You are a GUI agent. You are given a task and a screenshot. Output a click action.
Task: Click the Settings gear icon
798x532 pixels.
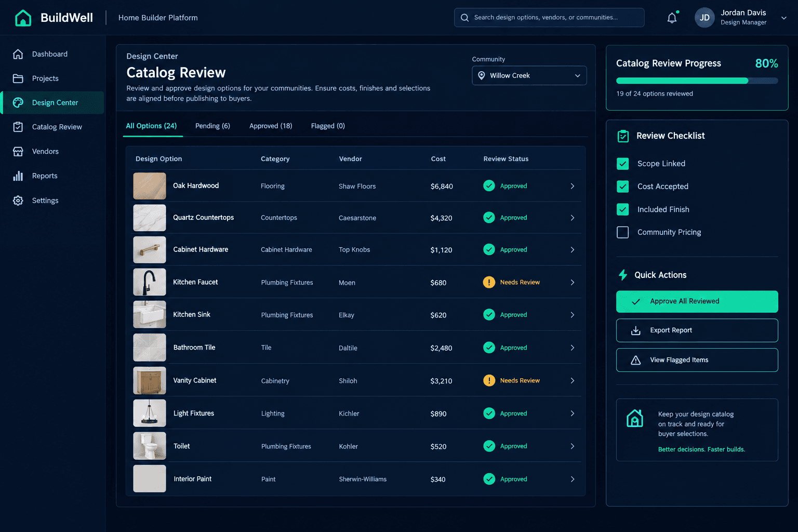(18, 201)
